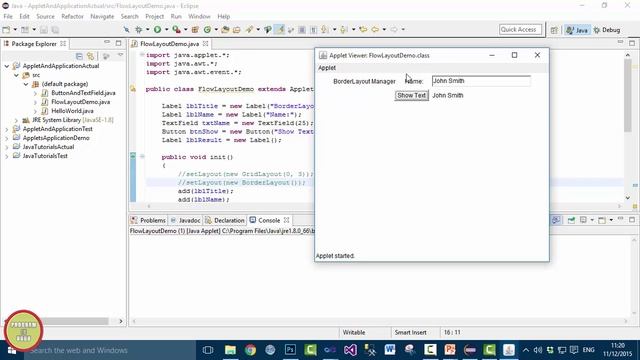Select AppletsApplicationDemo project
640x360 pixels.
[x=56, y=138]
